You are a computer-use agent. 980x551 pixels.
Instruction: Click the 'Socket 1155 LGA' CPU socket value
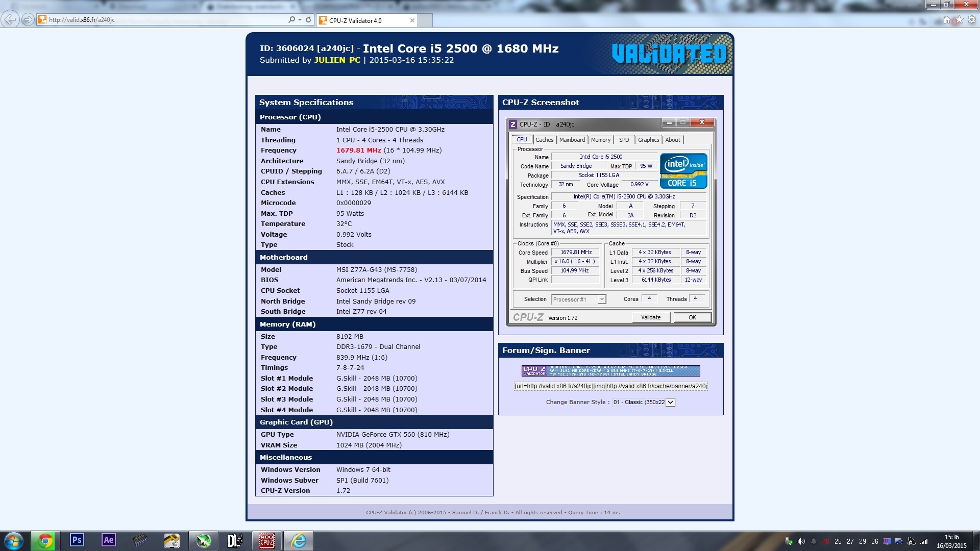coord(362,291)
